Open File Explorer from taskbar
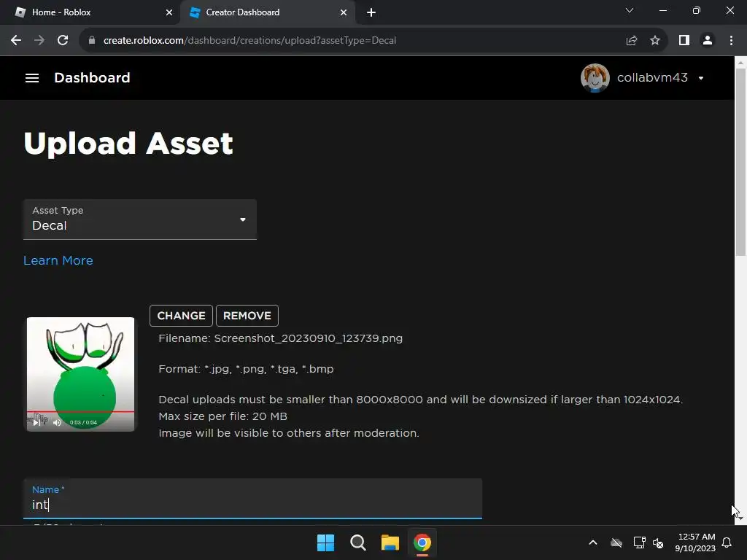 tap(390, 542)
